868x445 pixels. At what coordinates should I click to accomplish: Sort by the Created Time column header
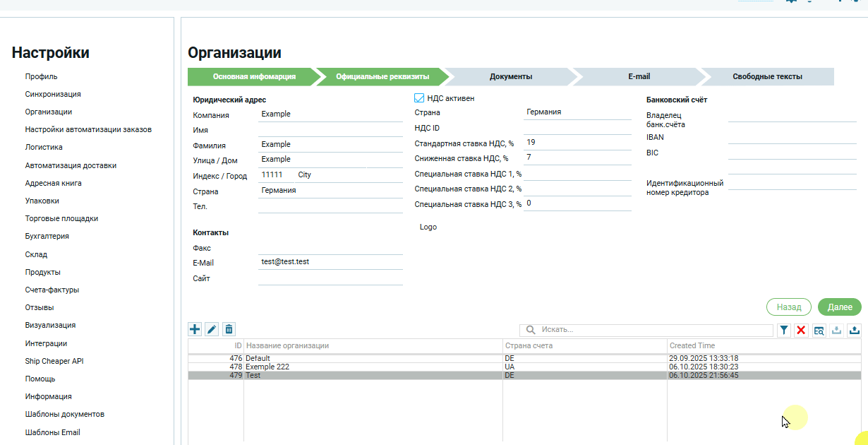tap(762, 345)
